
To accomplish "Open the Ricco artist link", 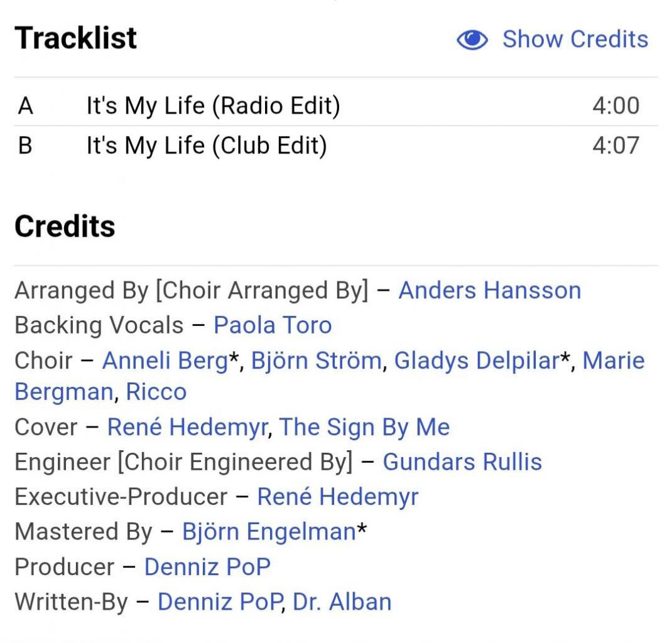I will 156,392.
